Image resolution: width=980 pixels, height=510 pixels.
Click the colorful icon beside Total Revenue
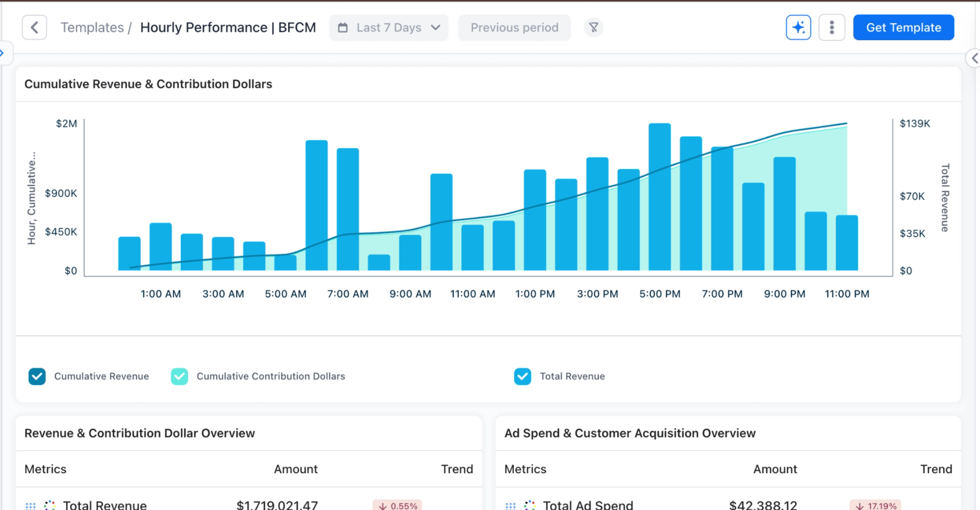pyautogui.click(x=50, y=505)
